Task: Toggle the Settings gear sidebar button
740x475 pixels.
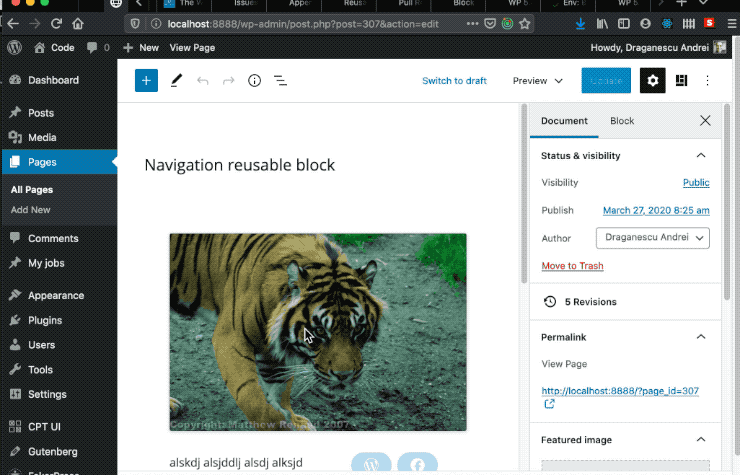Action: point(653,81)
